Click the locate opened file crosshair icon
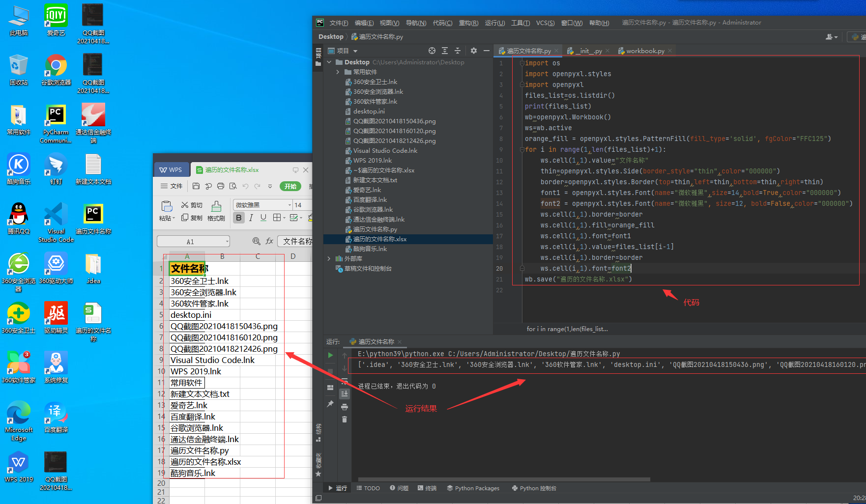Screen dimensions: 866x504 pyautogui.click(x=432, y=51)
